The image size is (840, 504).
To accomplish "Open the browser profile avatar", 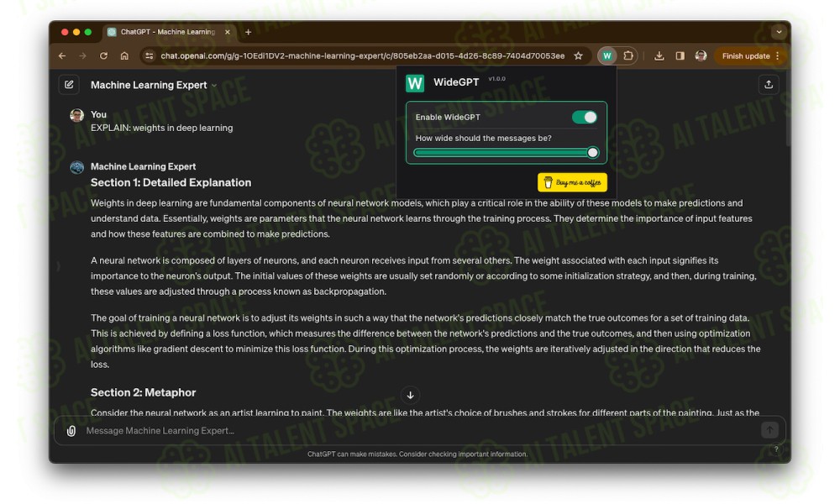I will (x=701, y=55).
